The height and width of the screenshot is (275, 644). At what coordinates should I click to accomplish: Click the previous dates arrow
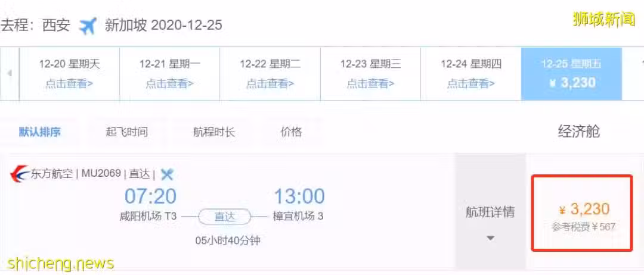click(x=10, y=74)
